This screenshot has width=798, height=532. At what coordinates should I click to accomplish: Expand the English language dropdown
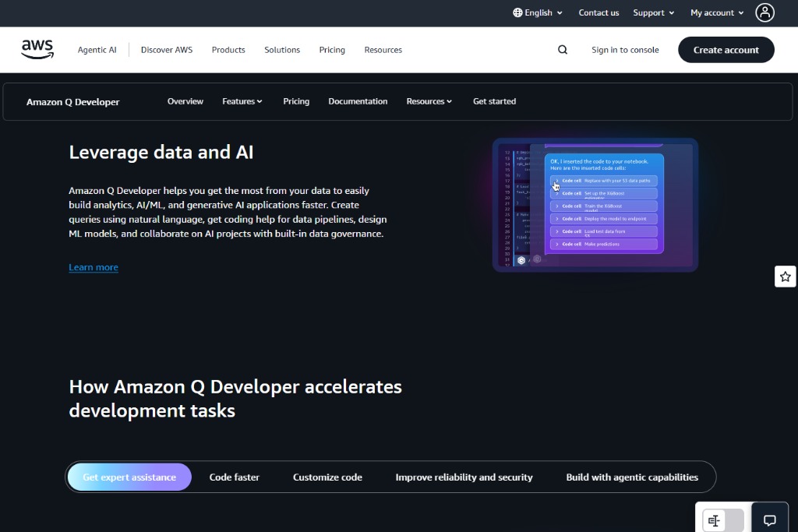pyautogui.click(x=537, y=12)
